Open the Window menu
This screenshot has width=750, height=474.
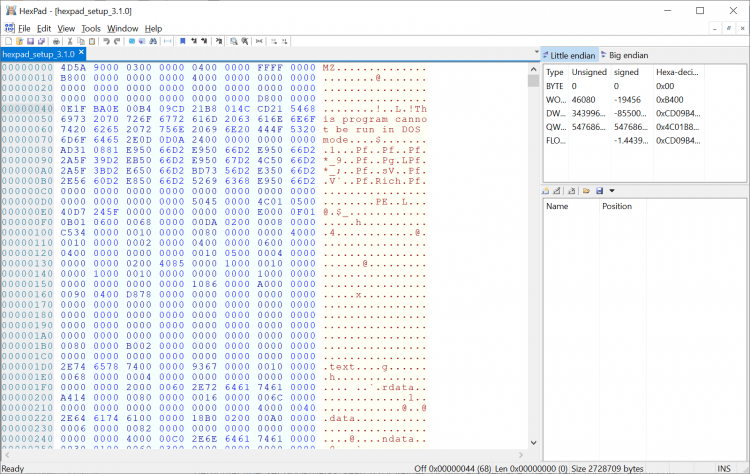123,28
